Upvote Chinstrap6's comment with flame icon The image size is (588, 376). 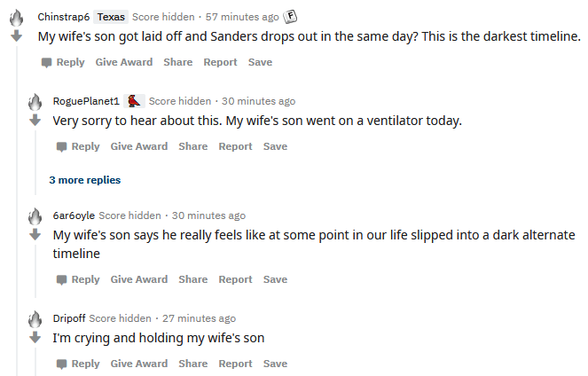[16, 18]
